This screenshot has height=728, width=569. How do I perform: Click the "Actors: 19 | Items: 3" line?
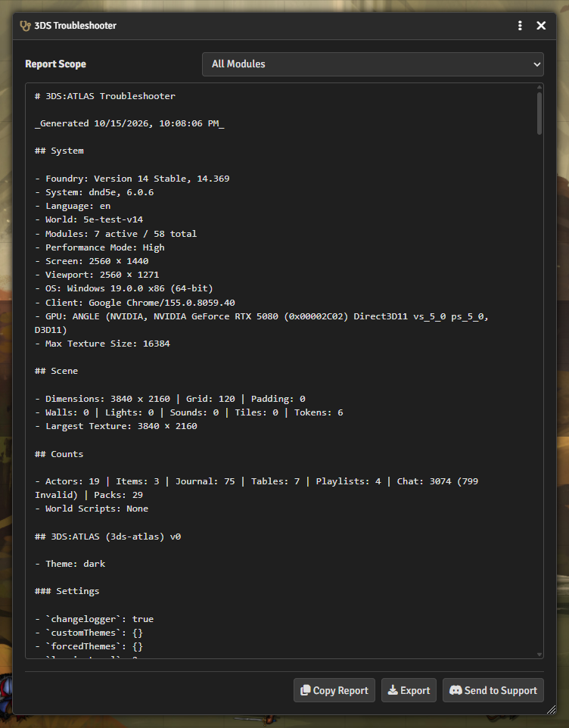[257, 488]
